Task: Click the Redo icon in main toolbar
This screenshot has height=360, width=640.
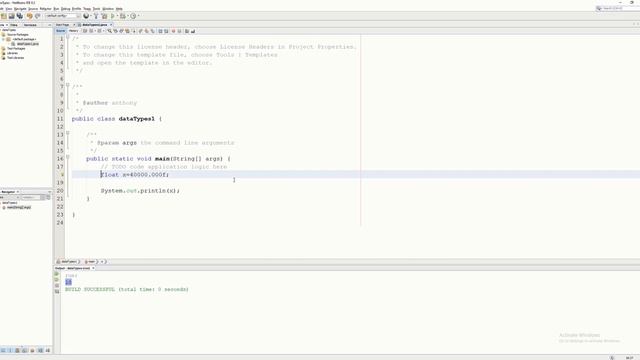Action: pyautogui.click(x=38, y=16)
